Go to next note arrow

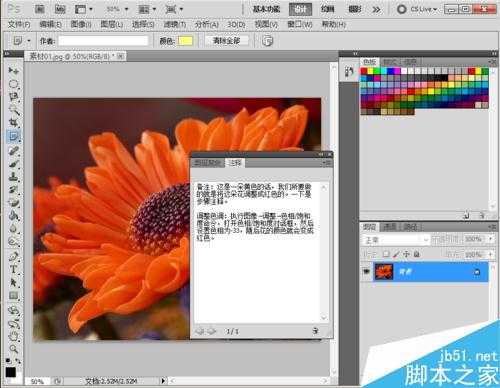tap(212, 331)
